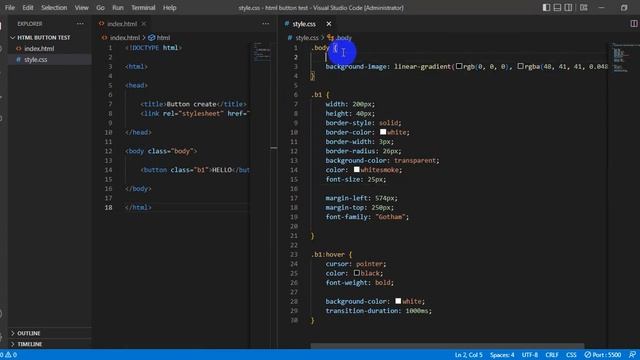The image size is (640, 360).
Task: Minimize the VS Code window
Action: click(x=602, y=8)
